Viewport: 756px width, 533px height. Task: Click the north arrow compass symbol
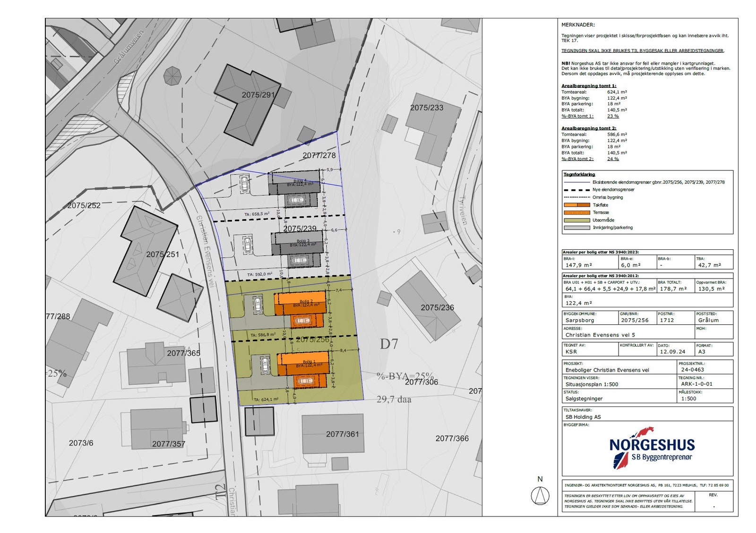pyautogui.click(x=540, y=496)
